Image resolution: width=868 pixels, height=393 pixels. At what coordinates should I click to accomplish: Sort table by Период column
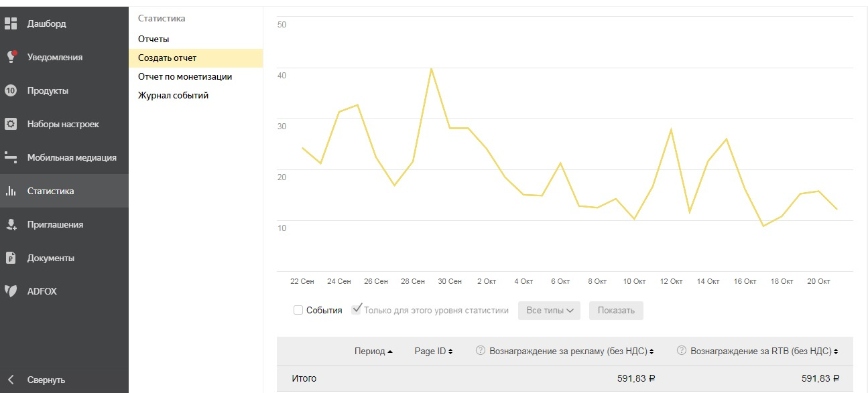point(373,351)
